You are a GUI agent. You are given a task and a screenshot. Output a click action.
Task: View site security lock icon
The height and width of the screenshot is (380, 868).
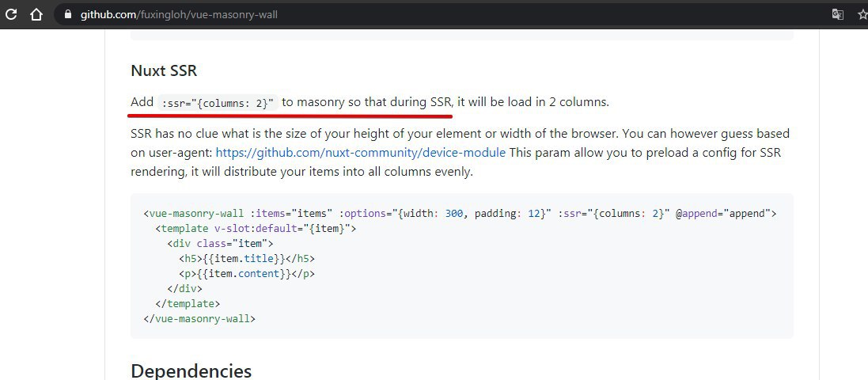point(69,15)
